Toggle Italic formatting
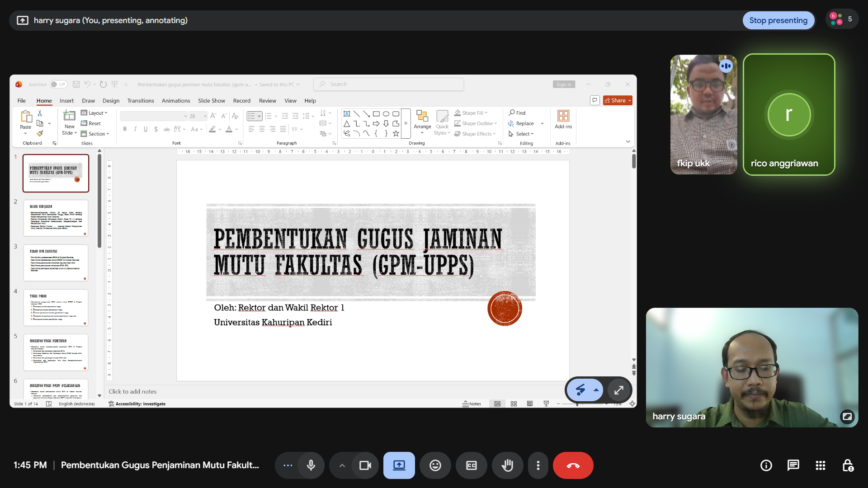868x488 pixels. [x=135, y=129]
